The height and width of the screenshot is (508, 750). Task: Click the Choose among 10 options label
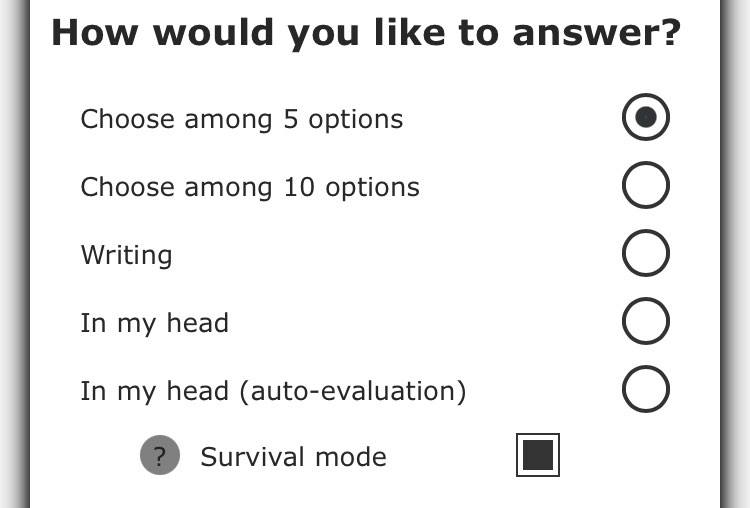click(250, 187)
